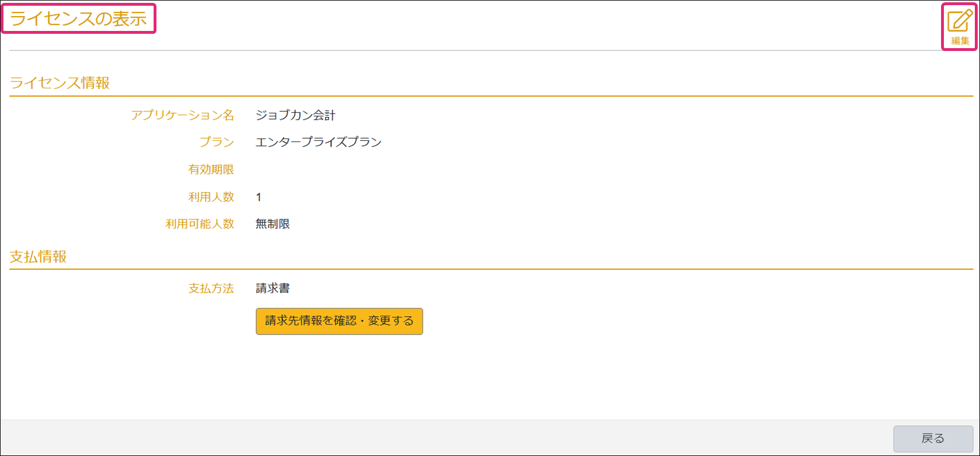Viewport: 980px width, 456px height.
Task: Click the ライセンスの表示 page title
Action: [x=79, y=19]
